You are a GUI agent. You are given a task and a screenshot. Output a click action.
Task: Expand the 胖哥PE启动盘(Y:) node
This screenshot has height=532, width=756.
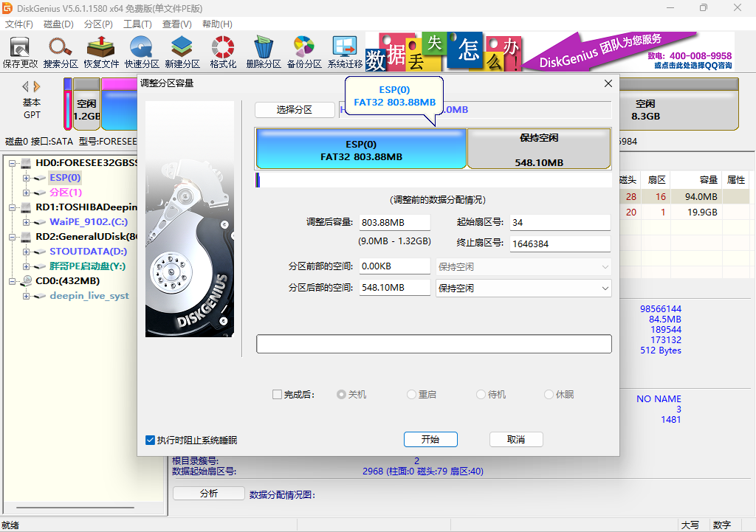point(26,266)
